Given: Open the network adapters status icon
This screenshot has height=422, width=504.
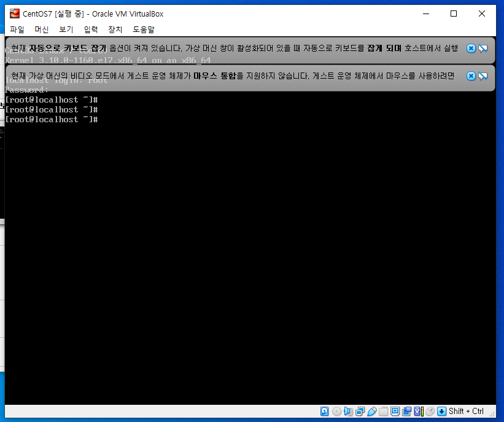Looking at the screenshot, I should [x=360, y=412].
